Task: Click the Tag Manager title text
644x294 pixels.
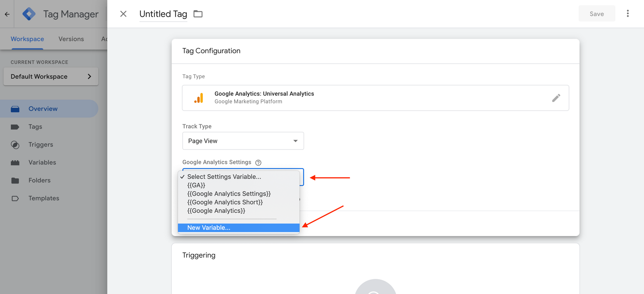Action: coord(71,14)
